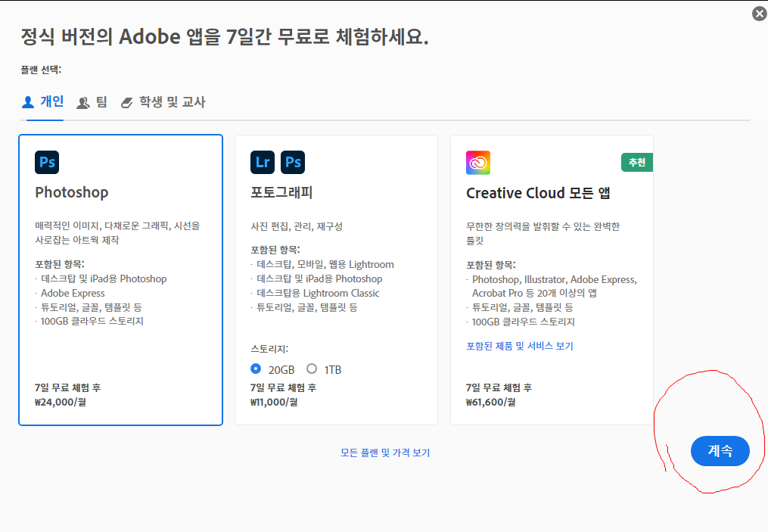Click the ₩61,600/월 price text

tap(491, 402)
